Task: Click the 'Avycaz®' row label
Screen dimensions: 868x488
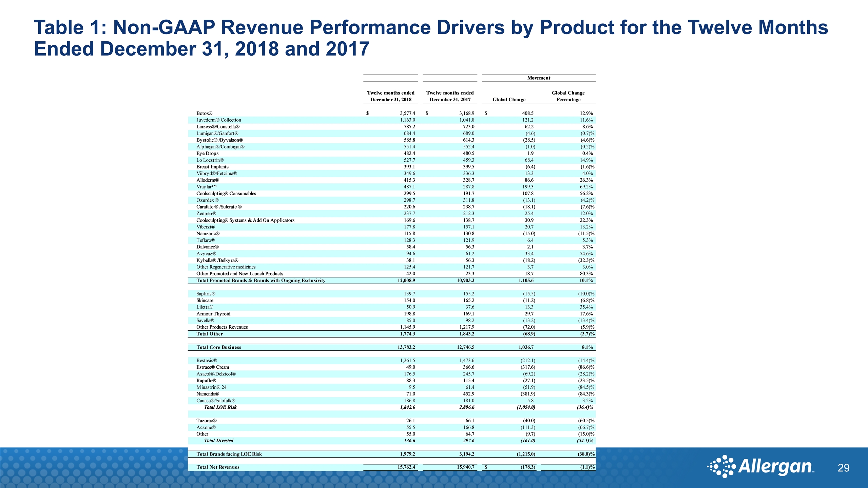Action: tap(206, 253)
